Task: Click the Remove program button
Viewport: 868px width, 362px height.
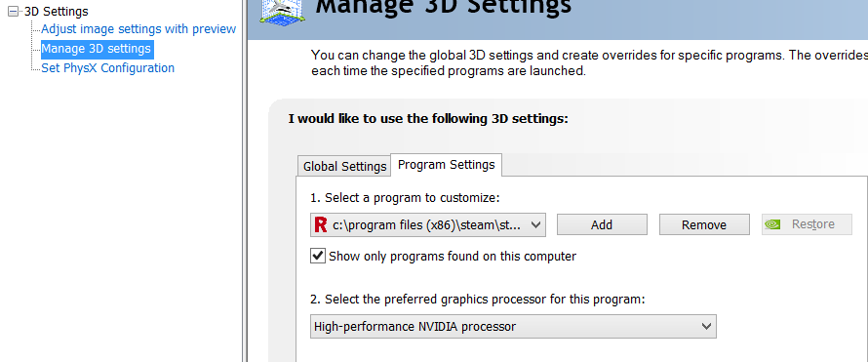Action: click(704, 224)
